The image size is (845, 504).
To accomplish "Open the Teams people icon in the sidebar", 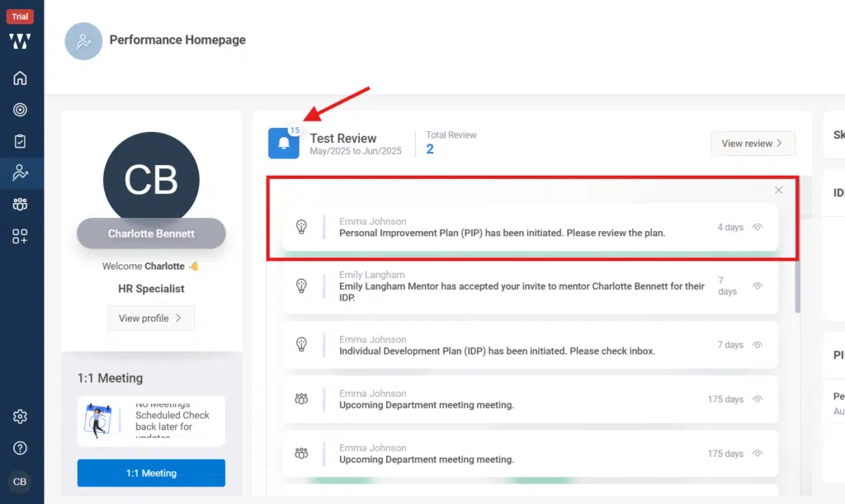I will coord(21,205).
